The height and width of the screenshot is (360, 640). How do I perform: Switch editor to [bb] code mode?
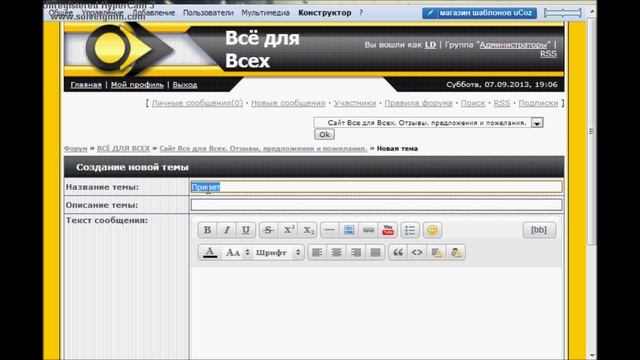(539, 230)
